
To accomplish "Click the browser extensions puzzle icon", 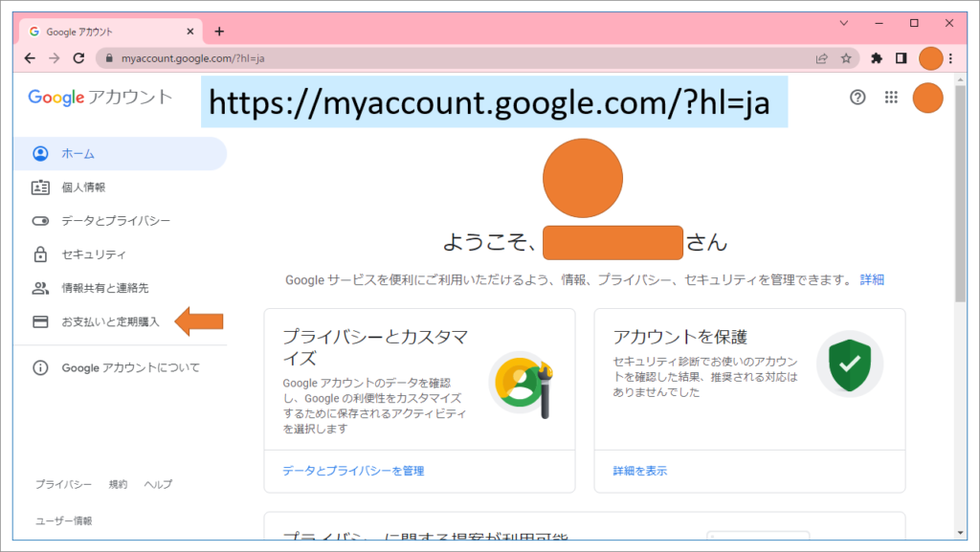I will [x=876, y=58].
